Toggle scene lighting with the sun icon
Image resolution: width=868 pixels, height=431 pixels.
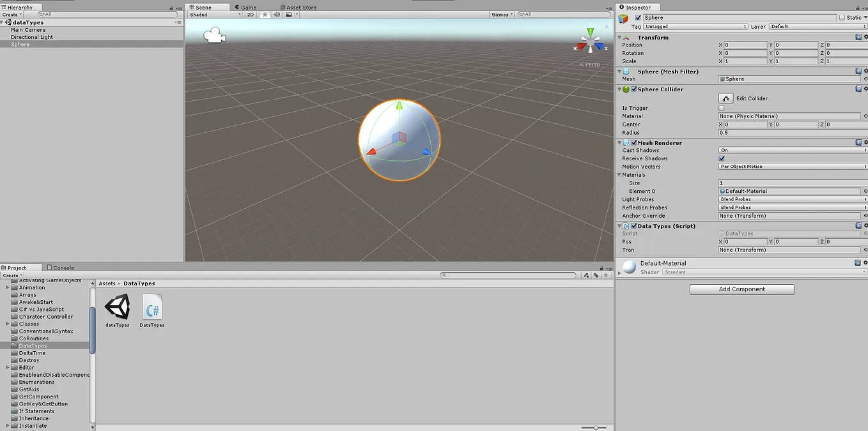pos(264,14)
